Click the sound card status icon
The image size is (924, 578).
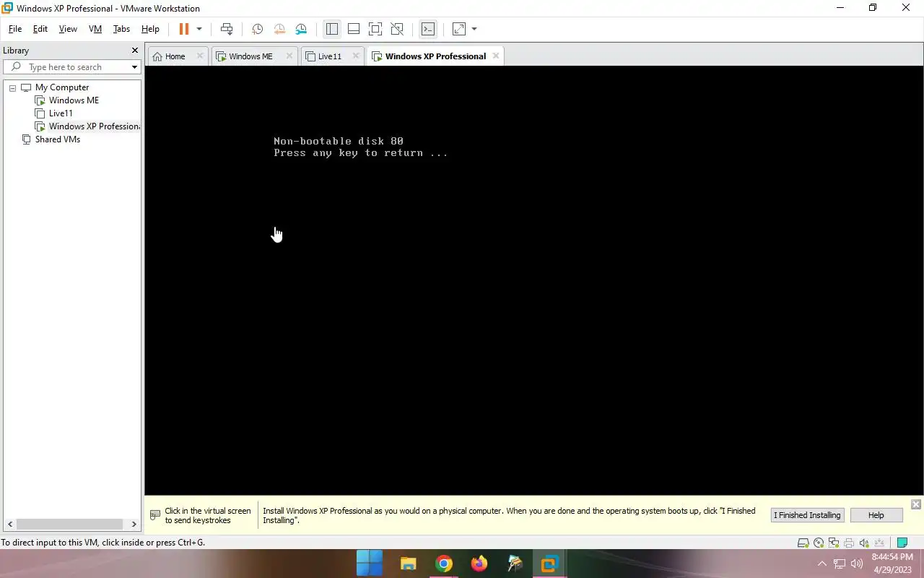pos(863,543)
